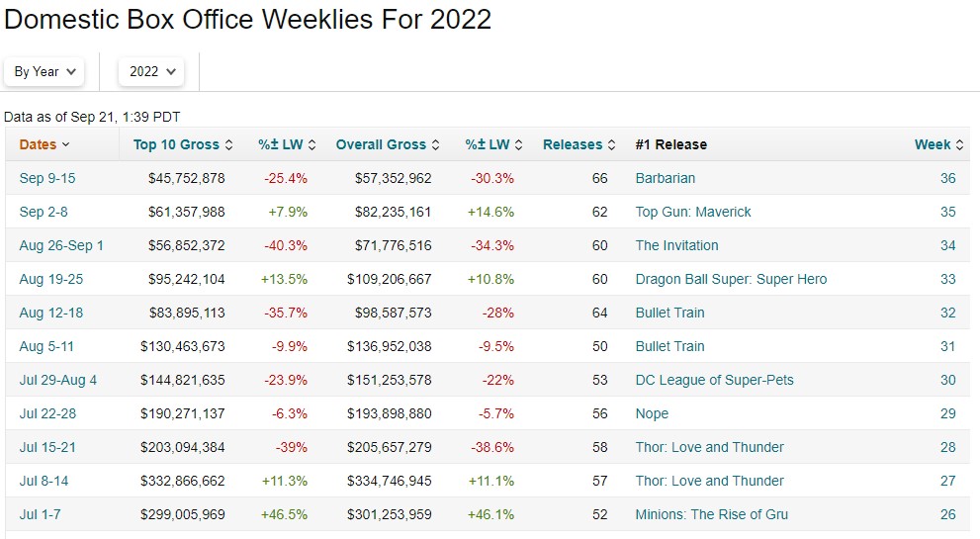Viewport: 980px width, 539px height.
Task: Click the Jul 29-Aug 4 dates link
Action: pos(58,380)
